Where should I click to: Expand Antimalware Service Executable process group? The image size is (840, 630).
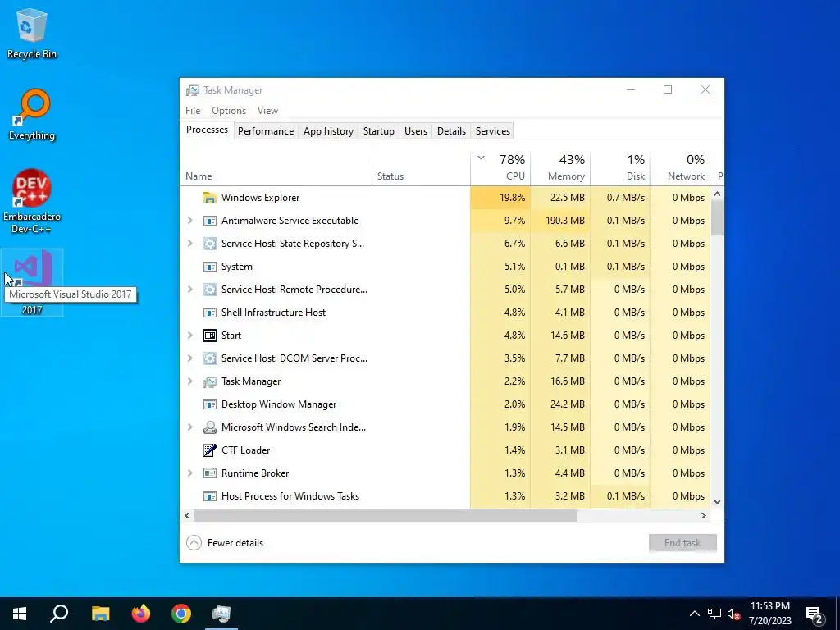[190, 221]
